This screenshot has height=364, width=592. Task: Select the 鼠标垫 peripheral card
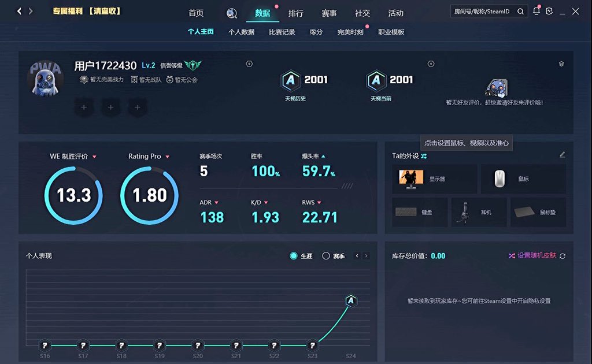click(538, 212)
